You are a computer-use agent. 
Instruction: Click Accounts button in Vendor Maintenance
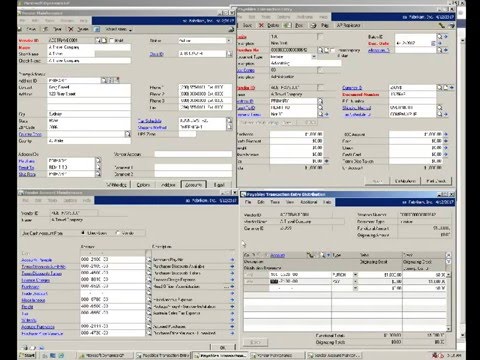[x=194, y=184]
